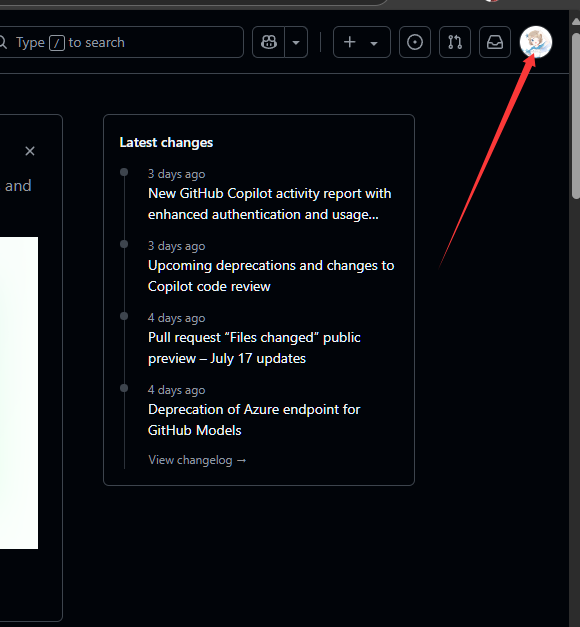The width and height of the screenshot is (580, 627).
Task: Click the plus create new icon
Action: [350, 42]
